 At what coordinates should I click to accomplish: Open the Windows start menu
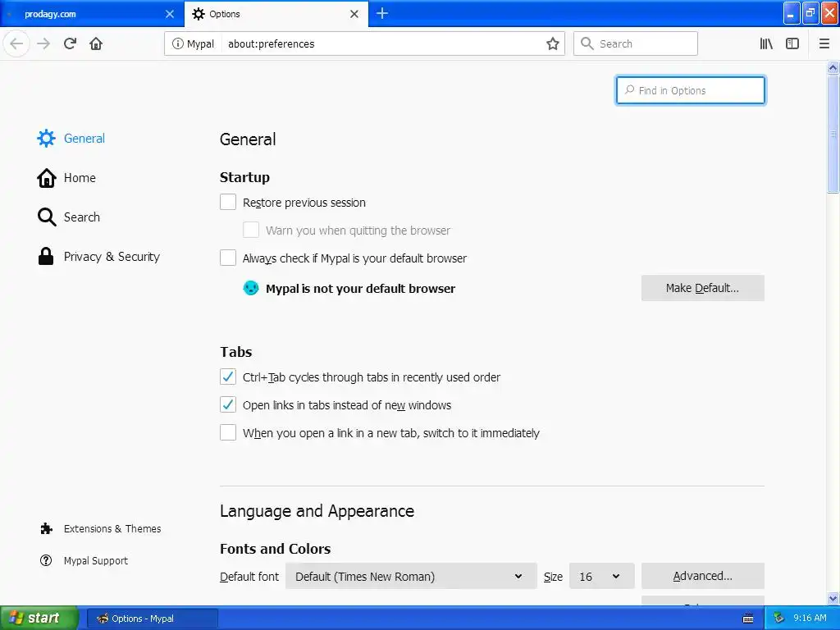39,619
